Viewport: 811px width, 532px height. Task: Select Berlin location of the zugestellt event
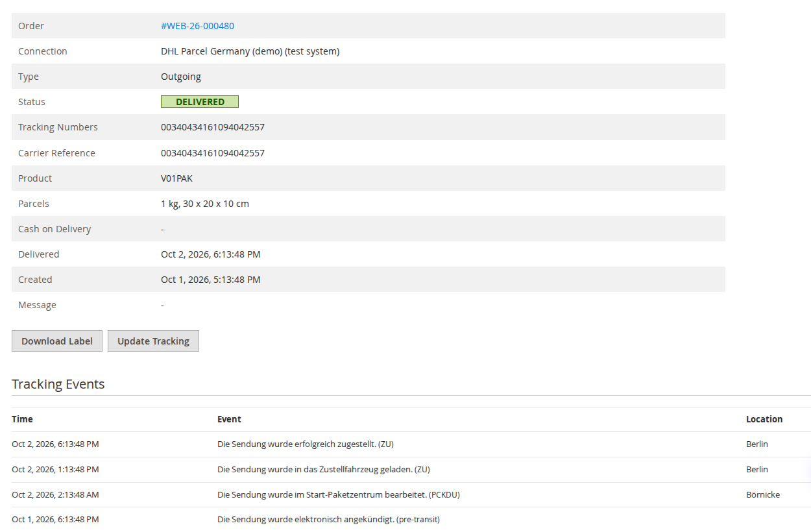coord(757,444)
